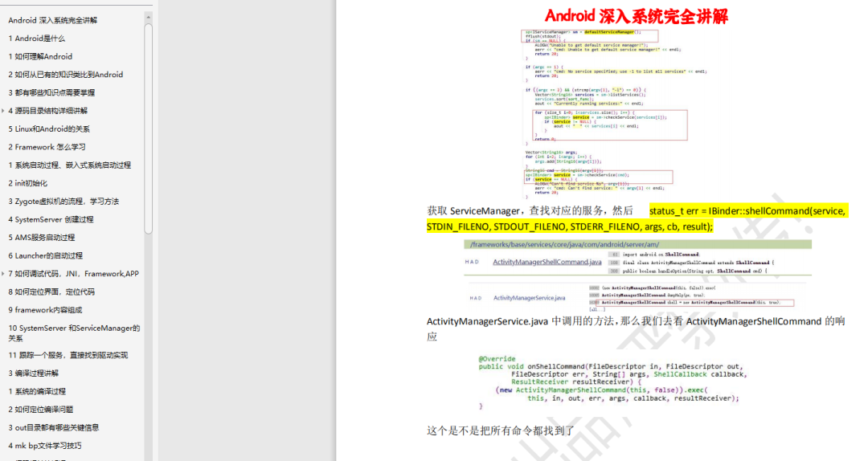Select '10 SystemServer 和ServiceManager的关系' bookmark
Viewport: 868px width, 461px height.
(74, 332)
